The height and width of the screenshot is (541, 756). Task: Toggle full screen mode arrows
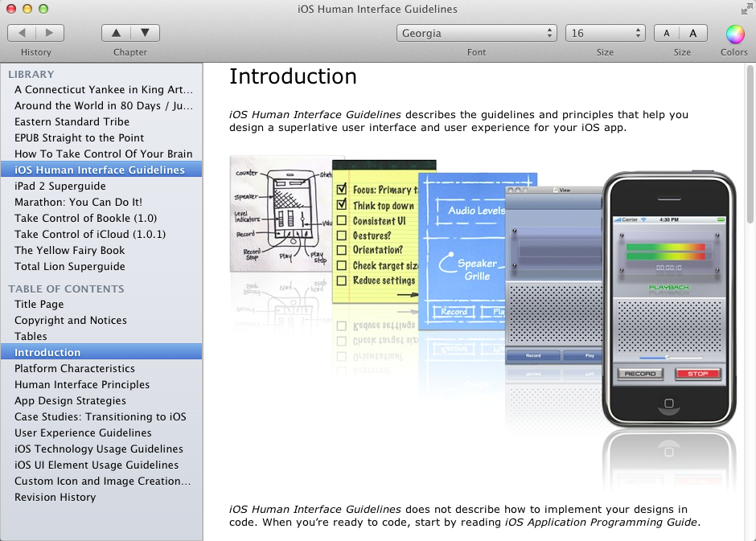coord(746,9)
